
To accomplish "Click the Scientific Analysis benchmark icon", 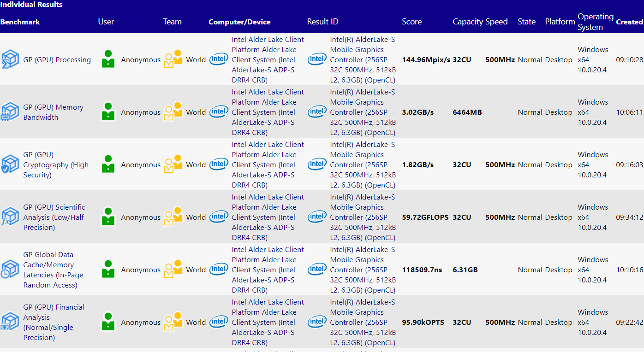I will coord(10,217).
